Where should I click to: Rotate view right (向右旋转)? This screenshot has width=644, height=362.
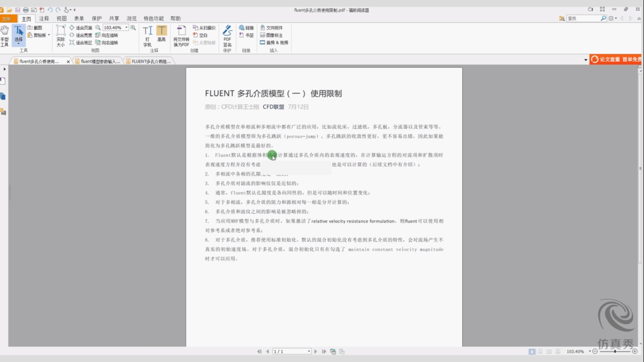click(107, 42)
